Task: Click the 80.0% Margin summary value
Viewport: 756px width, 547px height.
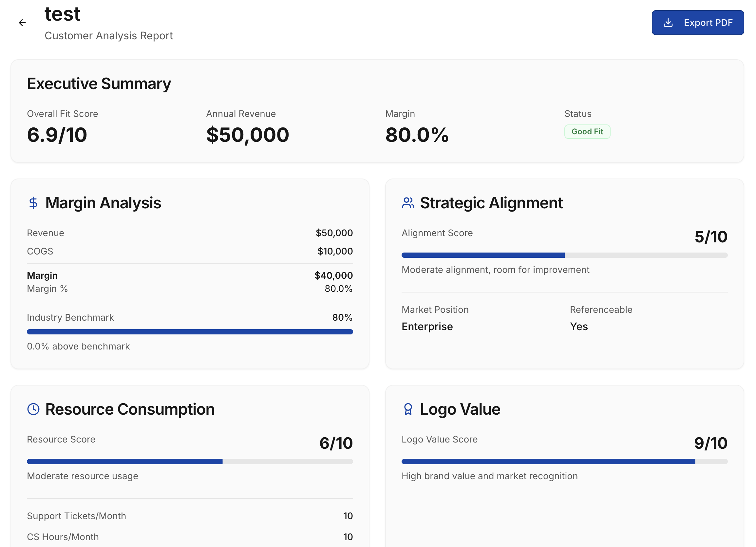Action: (x=417, y=135)
